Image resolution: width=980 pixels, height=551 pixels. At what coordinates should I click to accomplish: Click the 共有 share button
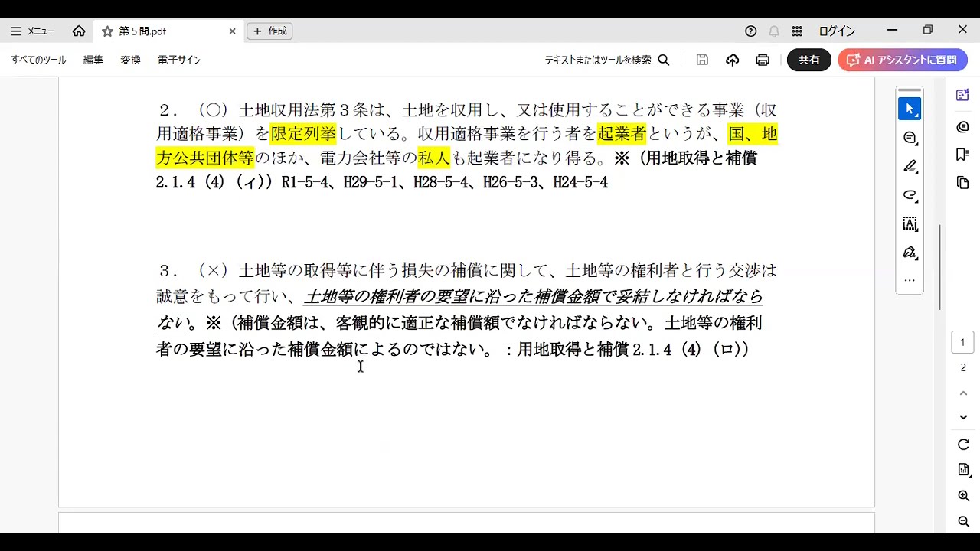point(809,60)
